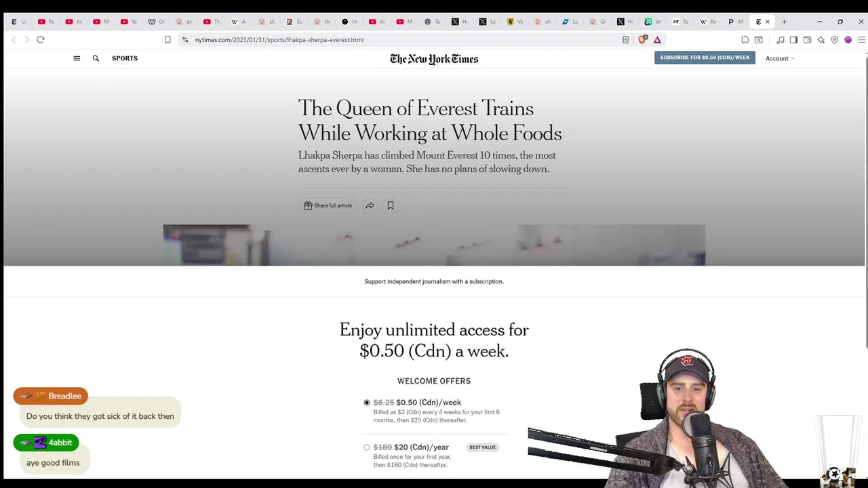This screenshot has width=868, height=488.
Task: Open the Brave playlist music note icon
Action: coord(781,40)
